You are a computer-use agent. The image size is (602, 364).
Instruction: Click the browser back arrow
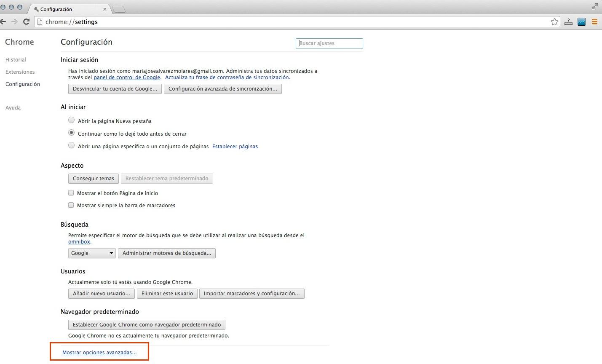click(3, 22)
